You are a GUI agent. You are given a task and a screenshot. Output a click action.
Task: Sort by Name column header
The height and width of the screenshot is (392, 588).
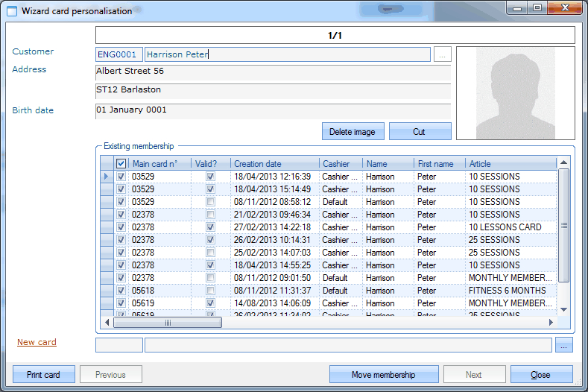(388, 163)
